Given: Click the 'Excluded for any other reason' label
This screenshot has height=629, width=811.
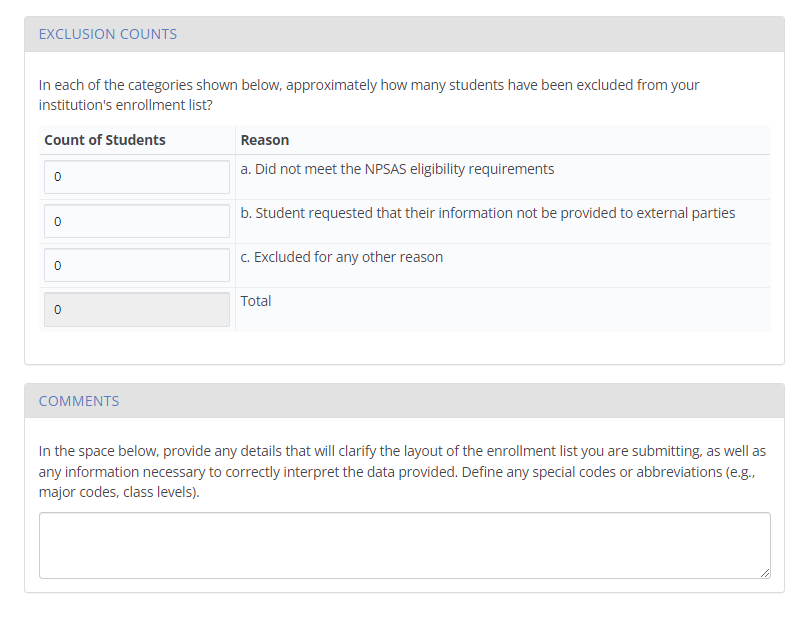Looking at the screenshot, I should coord(341,257).
